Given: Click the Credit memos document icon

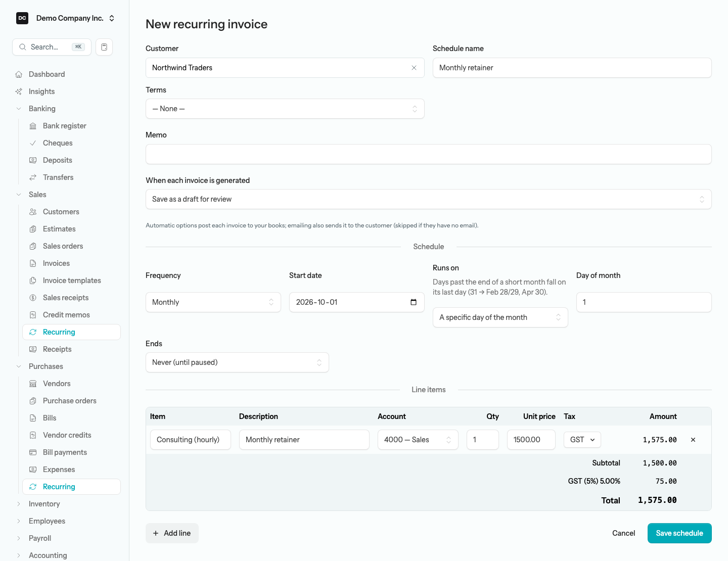Looking at the screenshot, I should 33,315.
